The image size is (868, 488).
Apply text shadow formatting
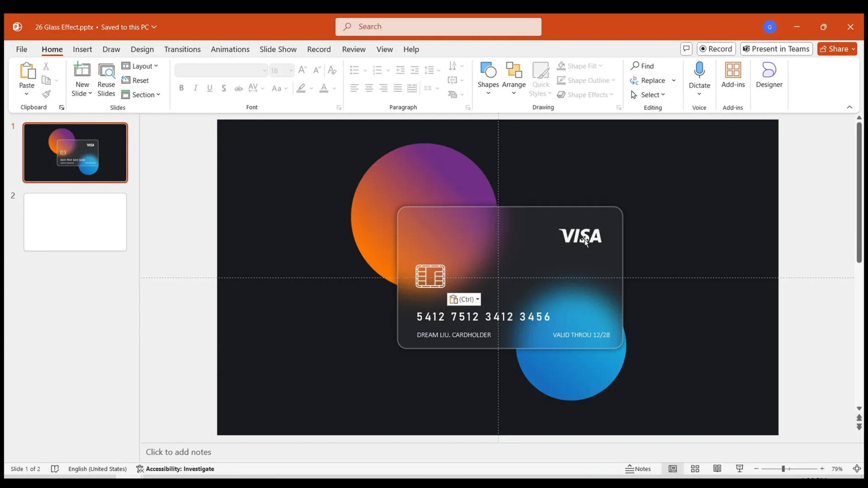coord(224,88)
